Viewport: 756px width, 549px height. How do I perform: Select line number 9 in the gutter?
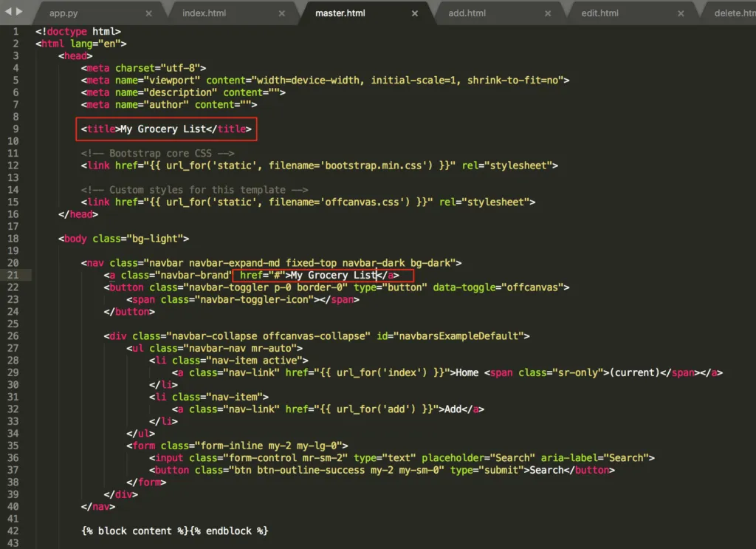pyautogui.click(x=16, y=129)
